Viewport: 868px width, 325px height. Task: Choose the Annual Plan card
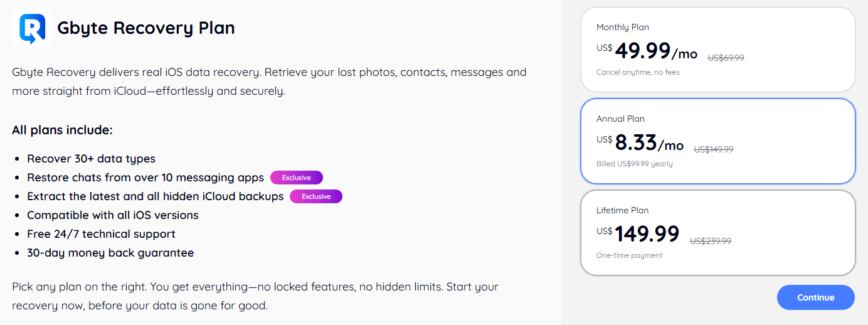717,141
